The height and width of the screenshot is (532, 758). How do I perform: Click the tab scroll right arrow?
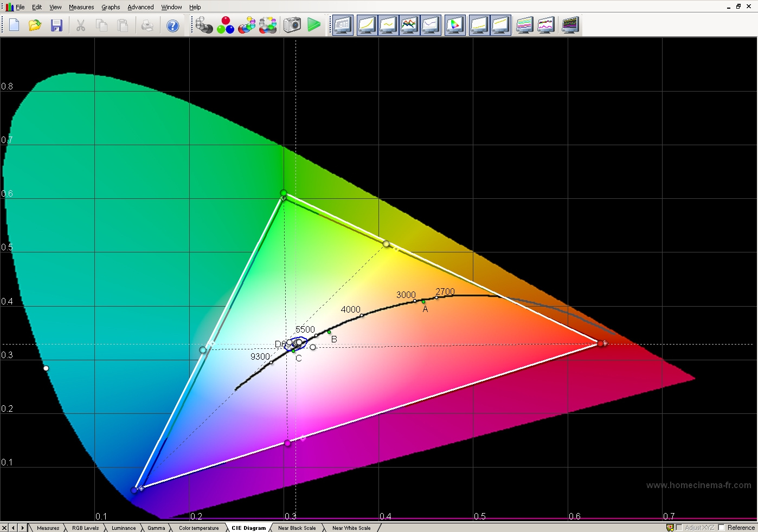click(x=22, y=528)
